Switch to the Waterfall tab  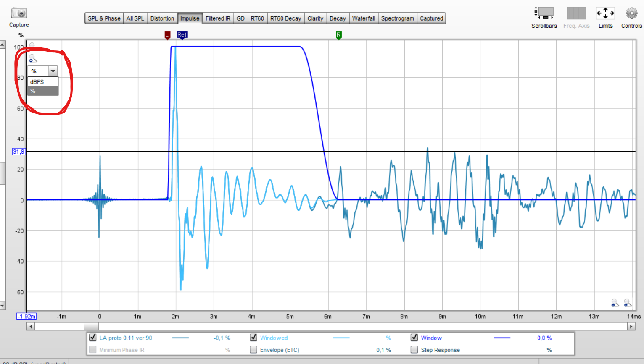363,18
